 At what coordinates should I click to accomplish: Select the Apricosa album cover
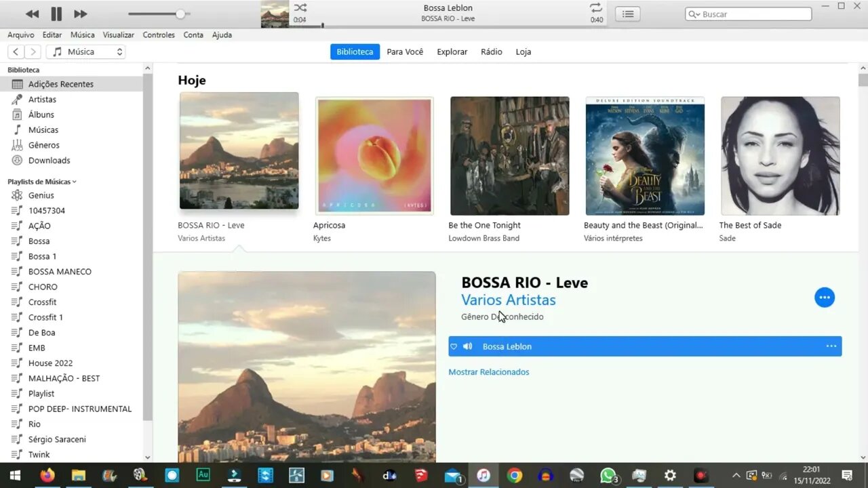click(x=374, y=156)
